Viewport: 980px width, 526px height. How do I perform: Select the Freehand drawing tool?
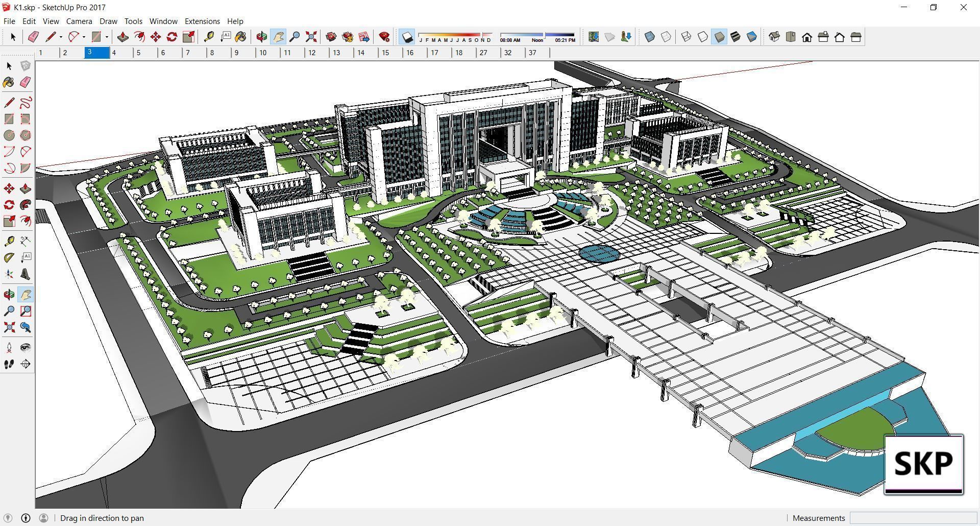click(26, 103)
